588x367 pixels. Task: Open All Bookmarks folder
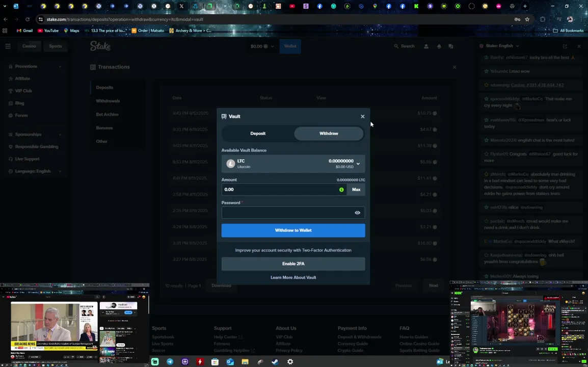click(569, 31)
